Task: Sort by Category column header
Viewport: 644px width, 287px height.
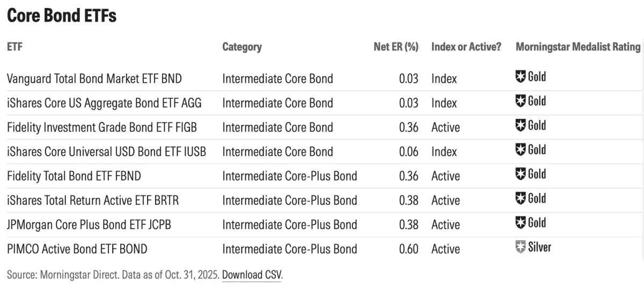Action: click(x=242, y=47)
